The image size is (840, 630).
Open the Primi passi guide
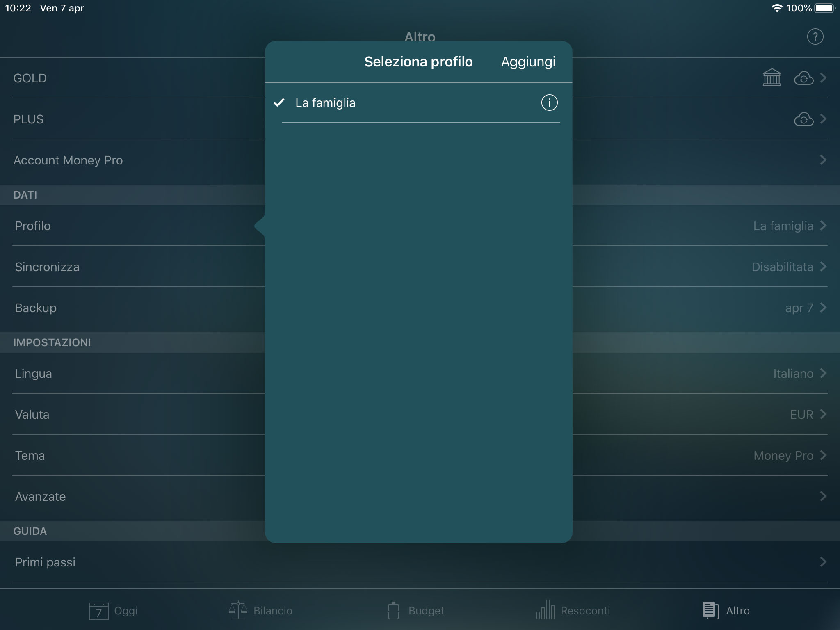coord(45,562)
